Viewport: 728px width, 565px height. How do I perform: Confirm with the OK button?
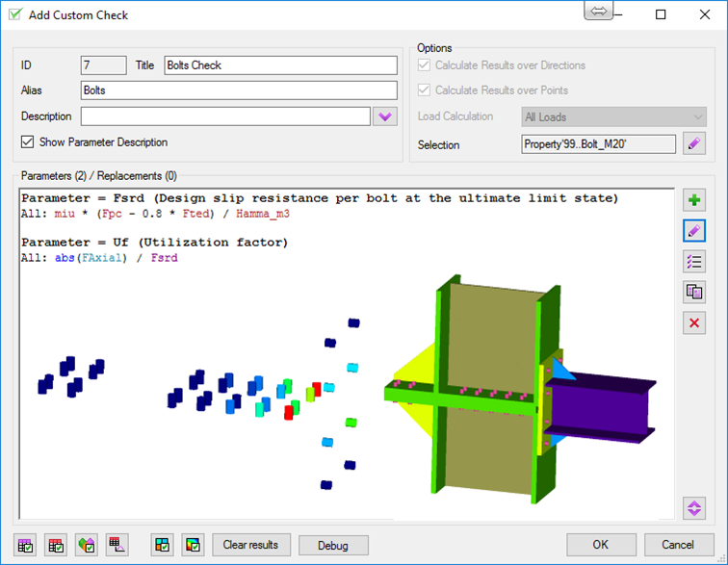(601, 545)
